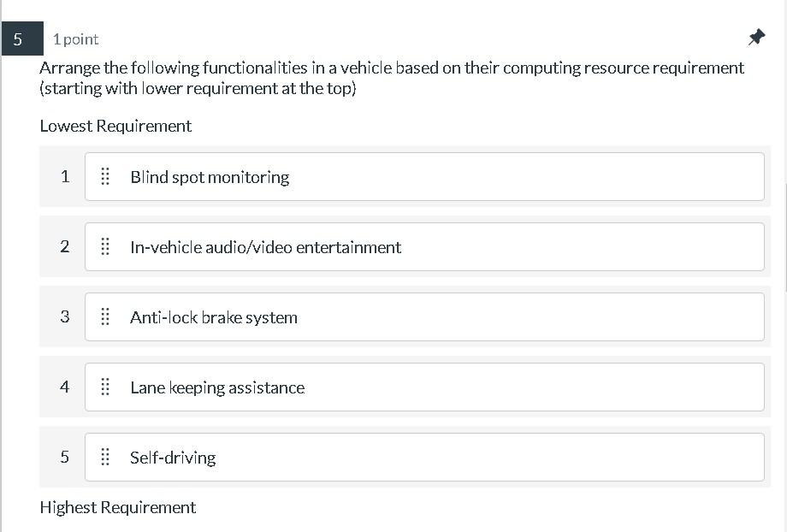Click the Highest Requirement label
The height and width of the screenshot is (532, 787).
pyautogui.click(x=118, y=507)
